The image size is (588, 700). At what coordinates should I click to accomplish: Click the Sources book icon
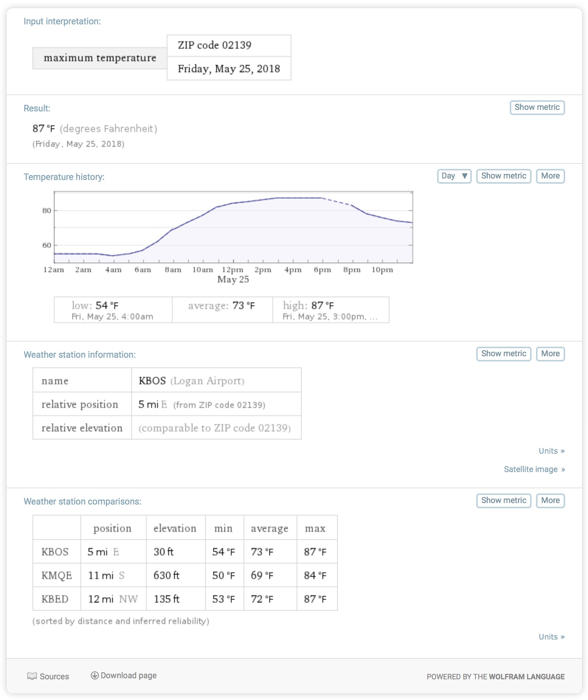click(32, 676)
